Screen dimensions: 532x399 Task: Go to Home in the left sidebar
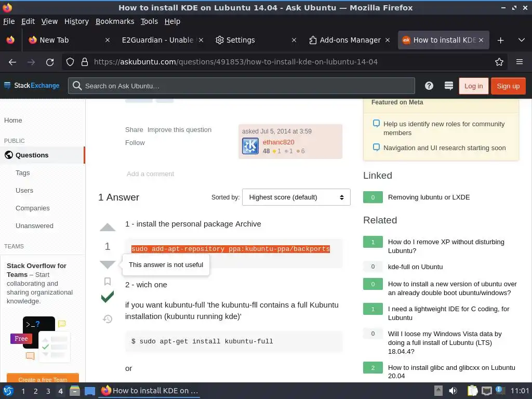click(x=13, y=120)
